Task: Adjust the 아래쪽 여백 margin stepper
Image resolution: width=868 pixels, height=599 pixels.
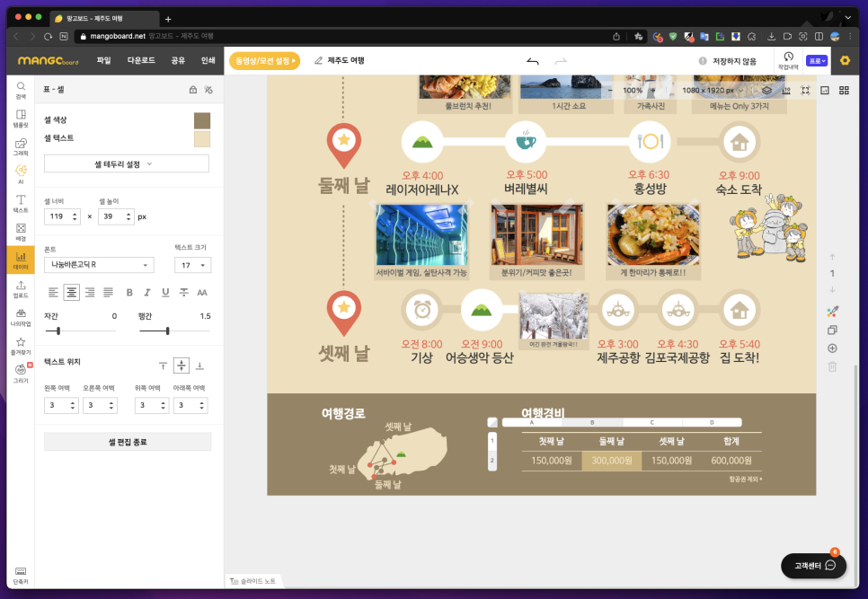Action: point(201,405)
